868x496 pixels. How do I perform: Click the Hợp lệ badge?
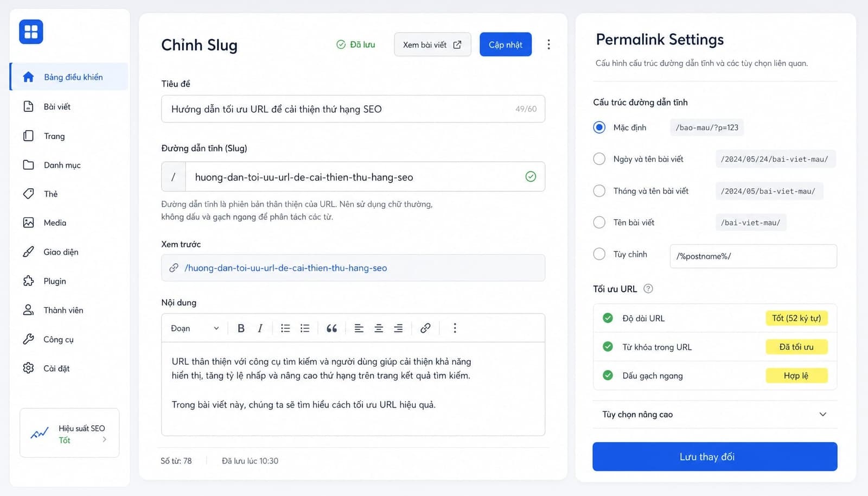point(796,376)
